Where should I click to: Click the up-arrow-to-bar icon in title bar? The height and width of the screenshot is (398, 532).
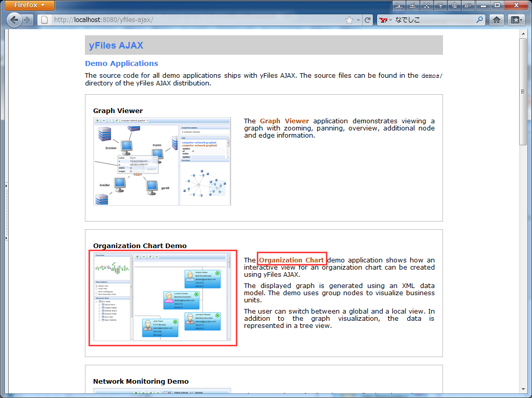click(x=440, y=6)
